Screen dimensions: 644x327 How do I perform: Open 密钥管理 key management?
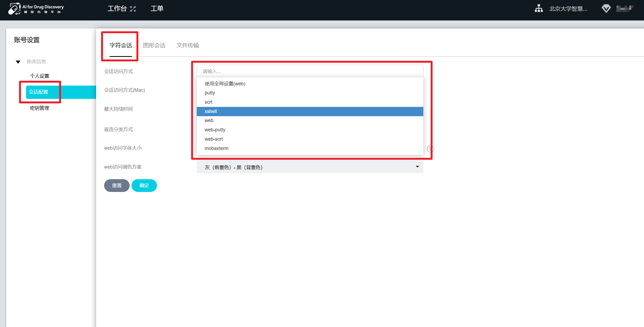tap(40, 108)
